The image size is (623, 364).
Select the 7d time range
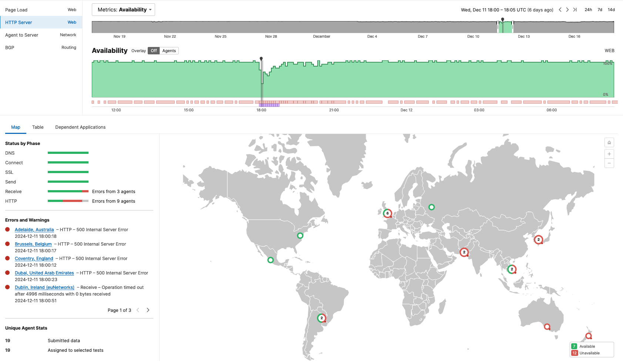click(x=600, y=10)
